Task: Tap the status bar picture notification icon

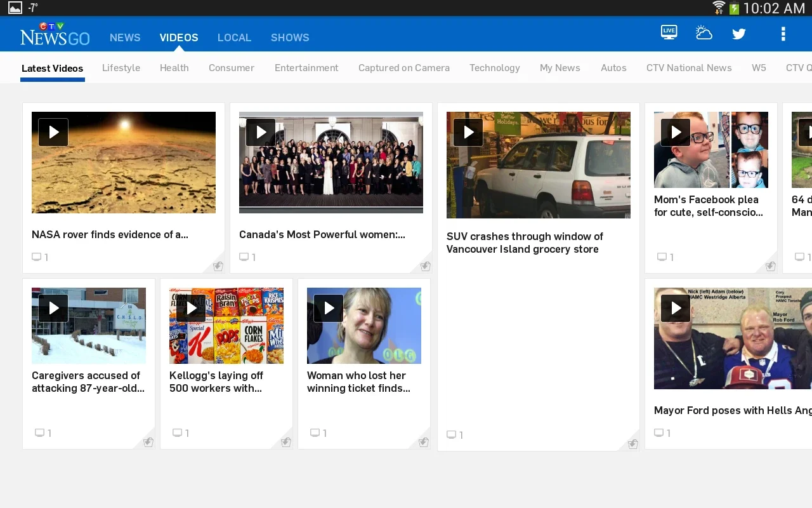Action: coord(15,8)
